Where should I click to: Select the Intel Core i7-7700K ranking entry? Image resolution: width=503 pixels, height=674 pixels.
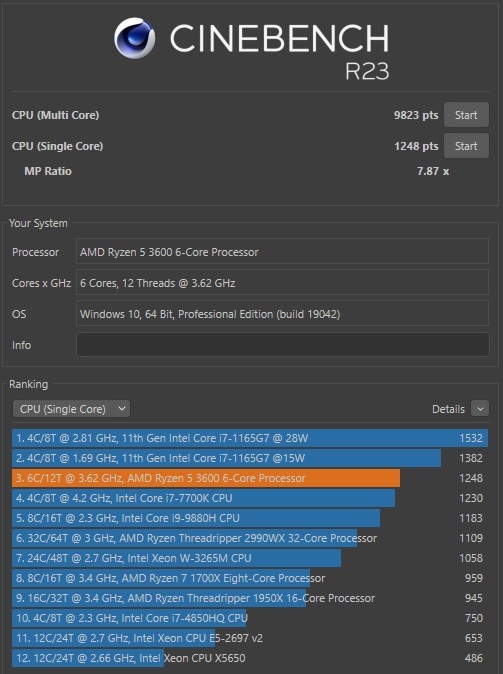[x=250, y=498]
